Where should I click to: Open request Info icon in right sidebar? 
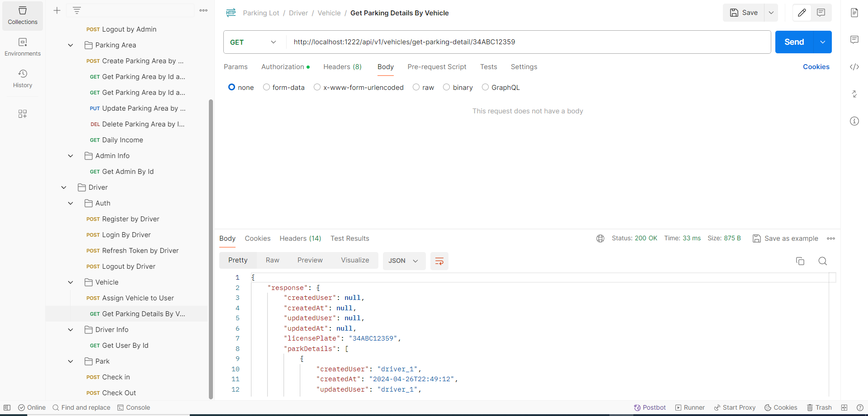[854, 121]
